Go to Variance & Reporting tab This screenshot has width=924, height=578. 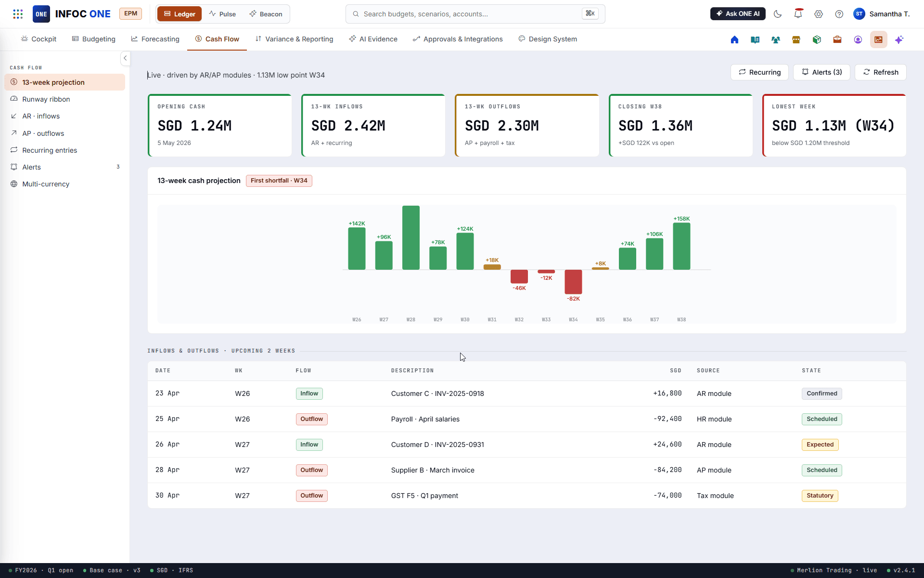pos(294,39)
